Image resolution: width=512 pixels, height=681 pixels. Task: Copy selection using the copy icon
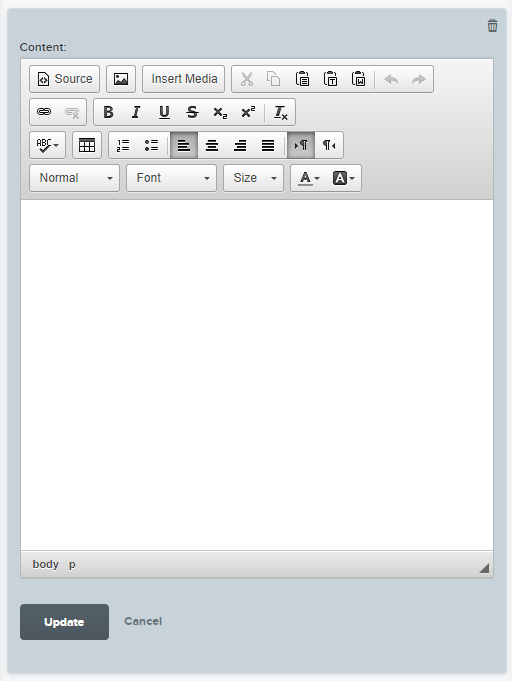click(x=274, y=79)
